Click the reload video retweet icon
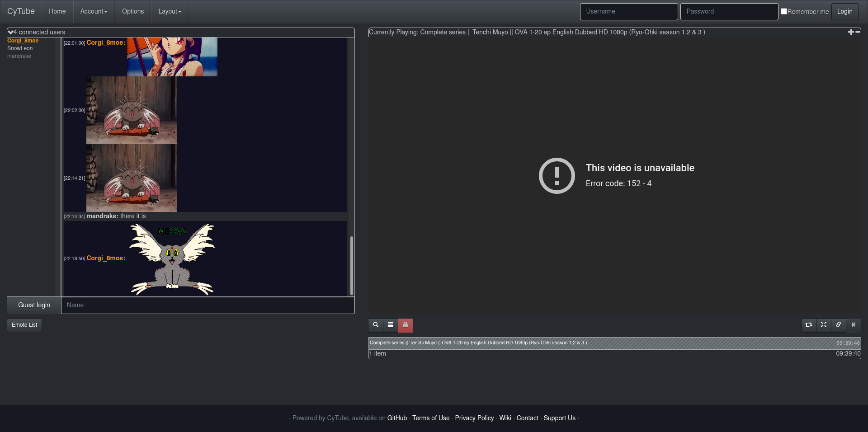 [809, 325]
